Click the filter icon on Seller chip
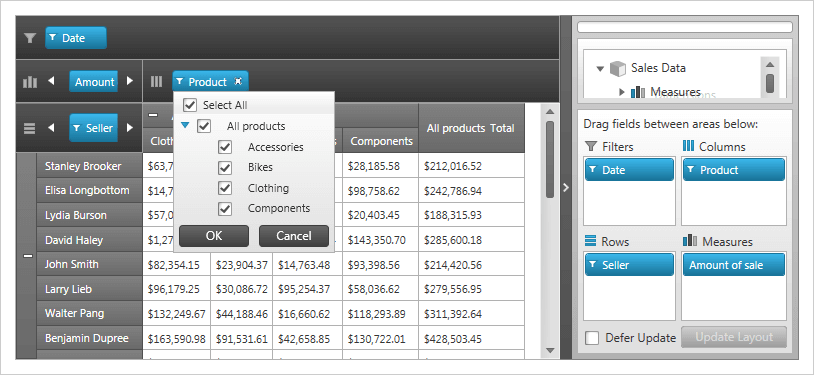Image resolution: width=814 pixels, height=375 pixels. pyautogui.click(x=76, y=128)
